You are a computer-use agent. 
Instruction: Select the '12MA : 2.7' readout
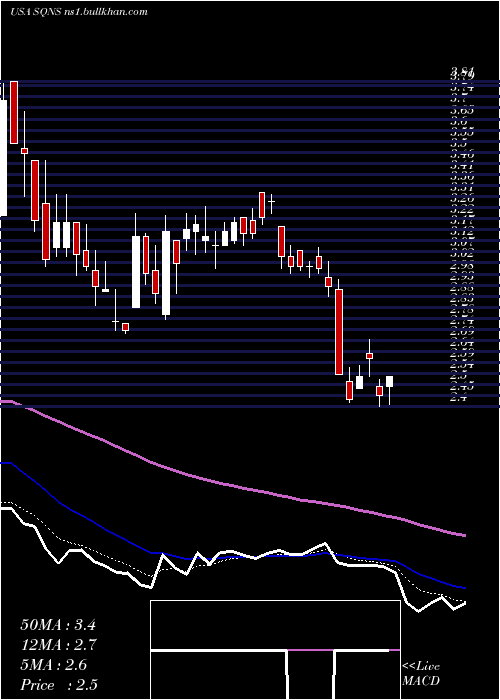(58, 645)
